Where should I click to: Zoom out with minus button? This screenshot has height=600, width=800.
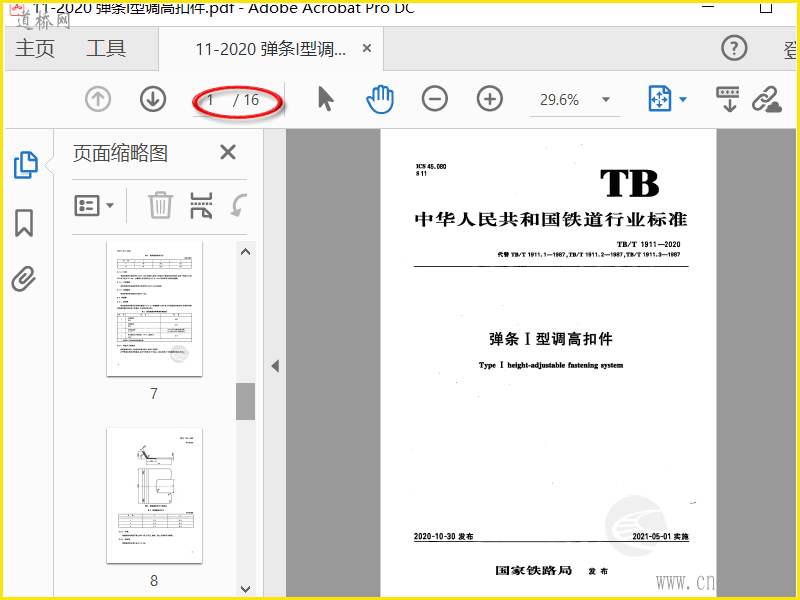pyautogui.click(x=435, y=99)
